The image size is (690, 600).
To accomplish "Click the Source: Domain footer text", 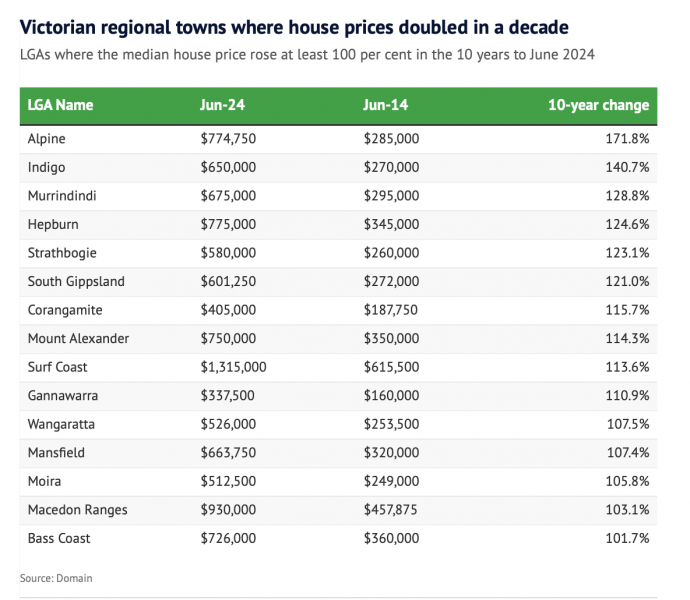I will click(56, 577).
